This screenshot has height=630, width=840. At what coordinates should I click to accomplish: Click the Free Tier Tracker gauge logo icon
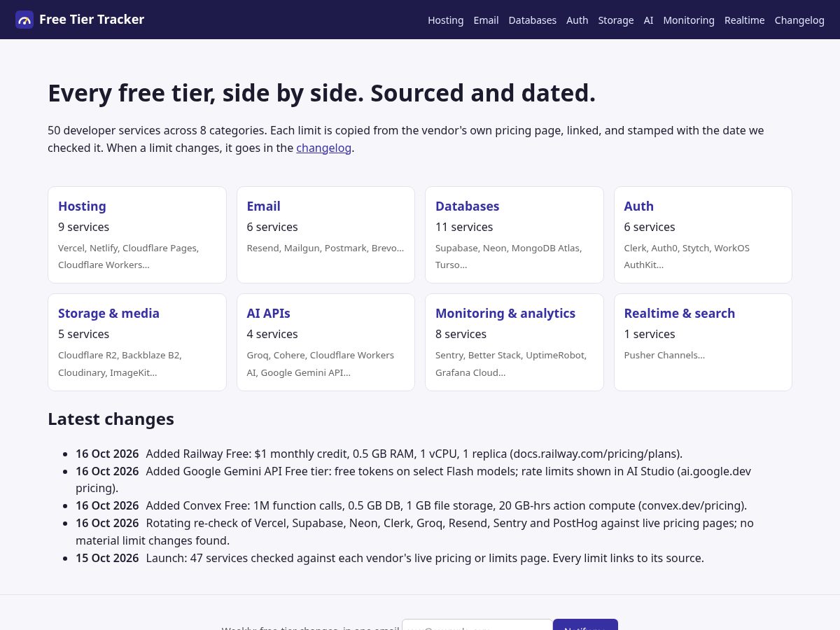[x=24, y=20]
